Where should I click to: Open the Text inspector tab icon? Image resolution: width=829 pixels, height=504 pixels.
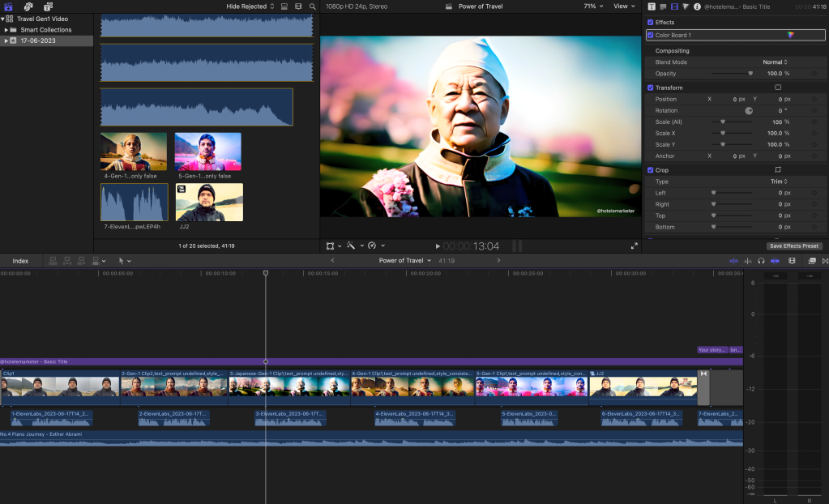point(652,6)
